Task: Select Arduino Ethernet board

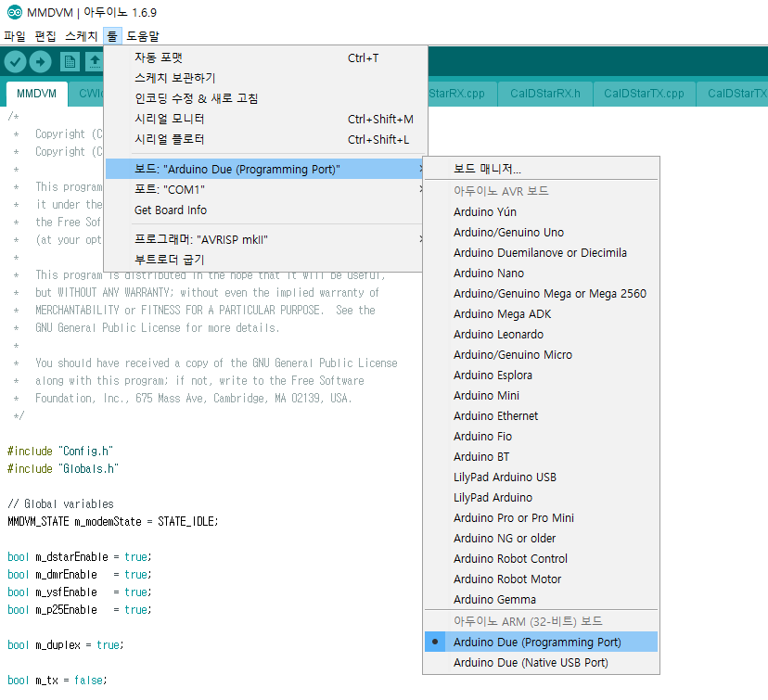Action: pos(541,416)
